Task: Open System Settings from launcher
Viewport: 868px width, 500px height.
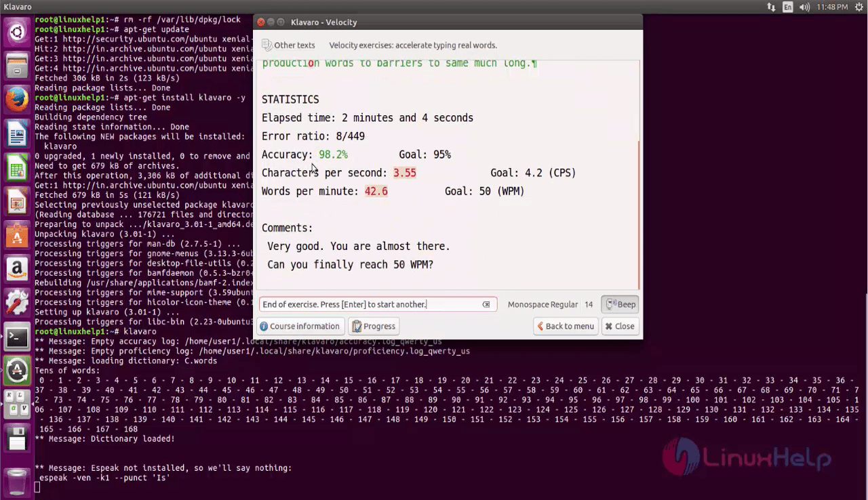Action: click(x=17, y=303)
